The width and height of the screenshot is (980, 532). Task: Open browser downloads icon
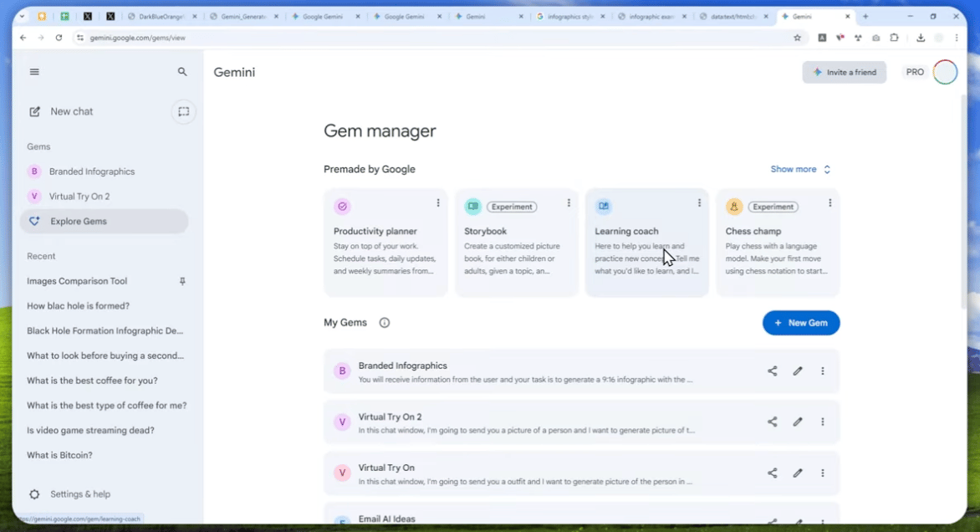[921, 38]
